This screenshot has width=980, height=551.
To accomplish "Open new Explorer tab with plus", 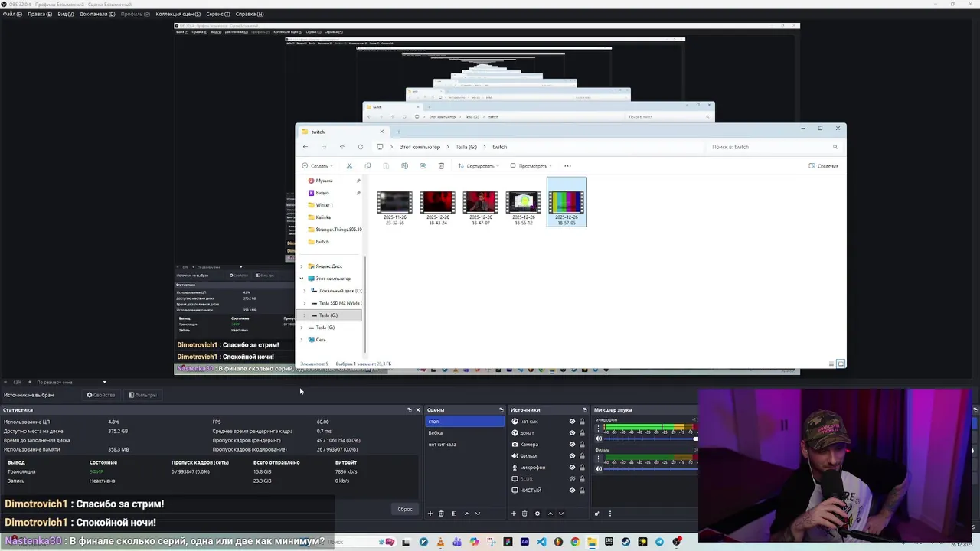I will click(x=398, y=132).
